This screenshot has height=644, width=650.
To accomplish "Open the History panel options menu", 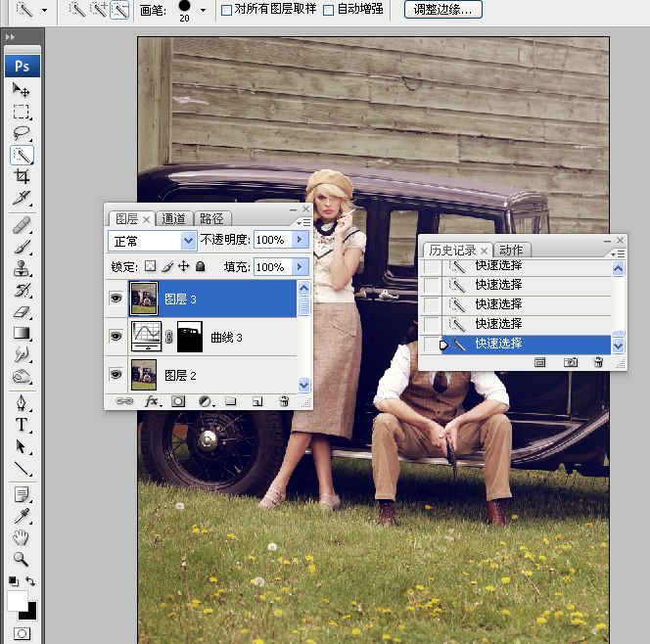I will point(618,253).
